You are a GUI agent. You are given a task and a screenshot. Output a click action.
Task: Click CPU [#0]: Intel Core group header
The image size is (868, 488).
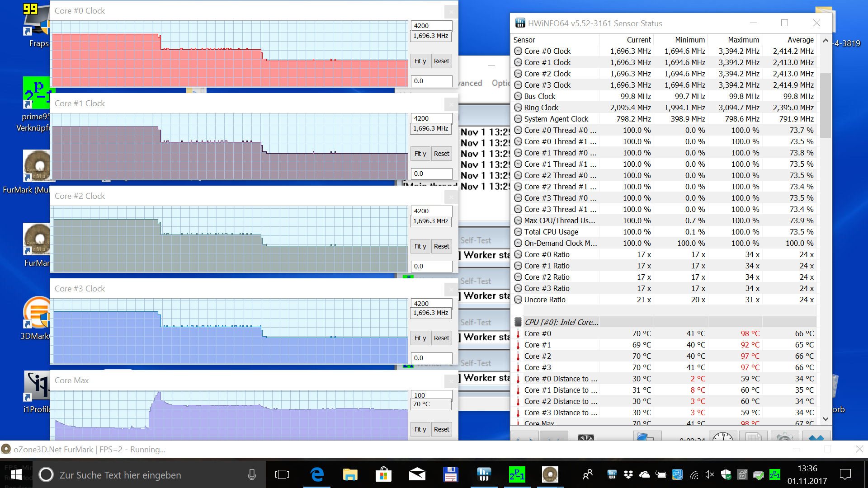point(561,322)
